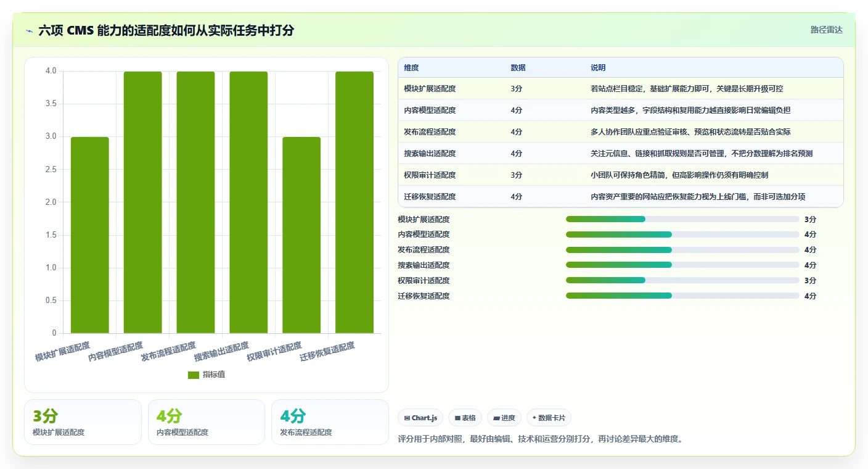
Task: Click the 内容模型适配度 progress bar
Action: 682,234
